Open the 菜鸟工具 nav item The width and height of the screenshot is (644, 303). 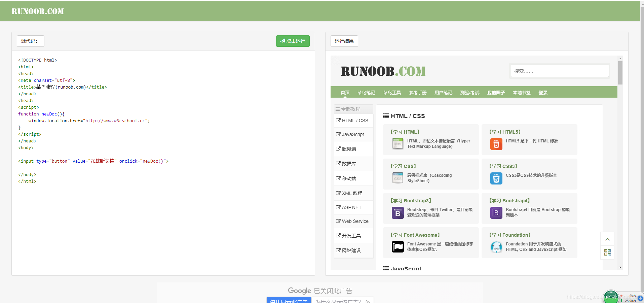coord(392,93)
